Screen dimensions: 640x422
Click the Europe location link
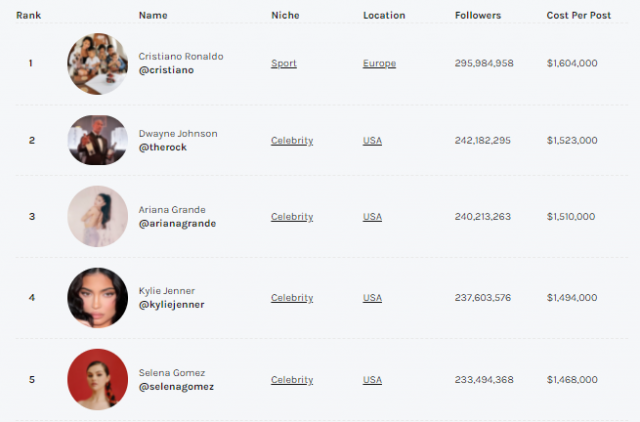tap(379, 63)
